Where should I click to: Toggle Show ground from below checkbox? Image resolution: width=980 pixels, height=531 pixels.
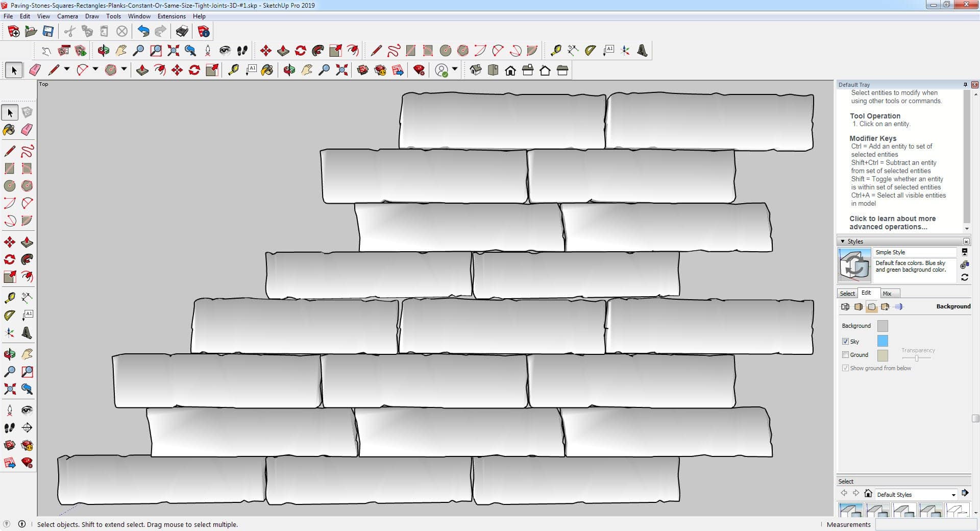845,368
